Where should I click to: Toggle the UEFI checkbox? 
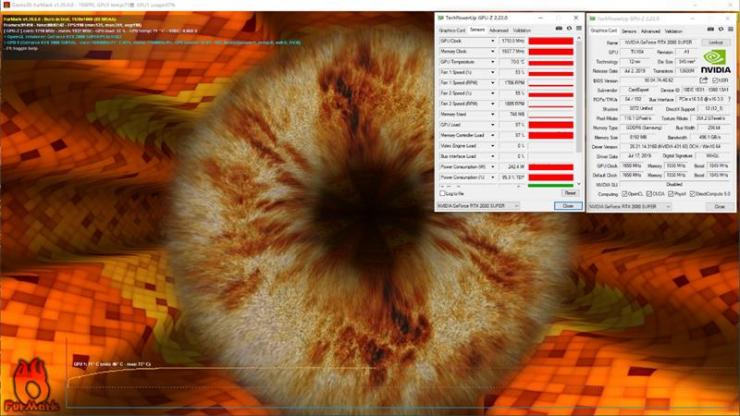pyautogui.click(x=715, y=81)
